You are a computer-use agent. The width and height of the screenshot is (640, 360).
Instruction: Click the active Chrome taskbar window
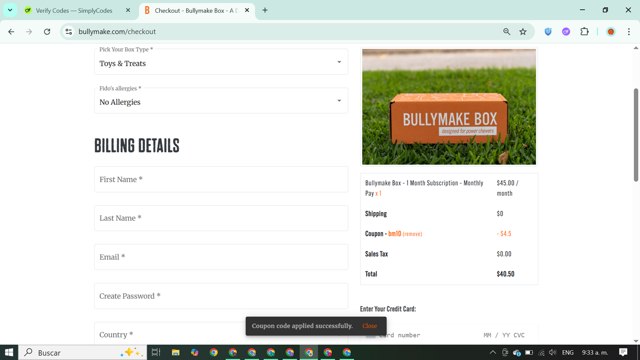click(309, 352)
